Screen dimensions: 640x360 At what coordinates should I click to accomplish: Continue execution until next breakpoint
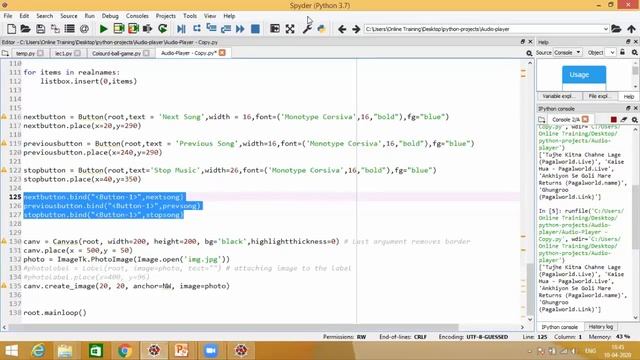[240, 29]
